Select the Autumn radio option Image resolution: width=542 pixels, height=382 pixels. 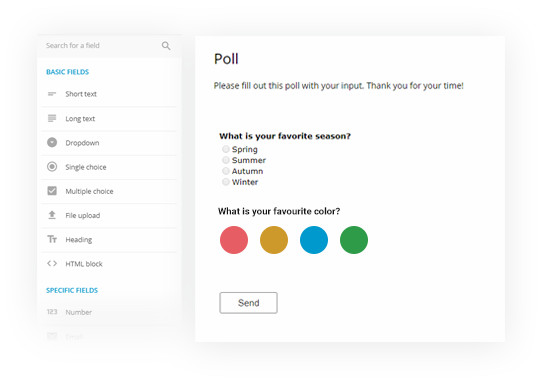pyautogui.click(x=226, y=171)
